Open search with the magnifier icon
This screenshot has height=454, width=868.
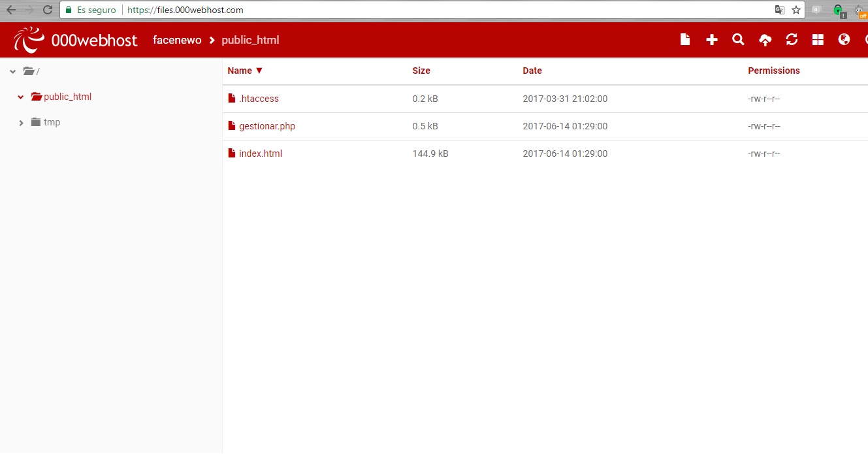(x=738, y=40)
